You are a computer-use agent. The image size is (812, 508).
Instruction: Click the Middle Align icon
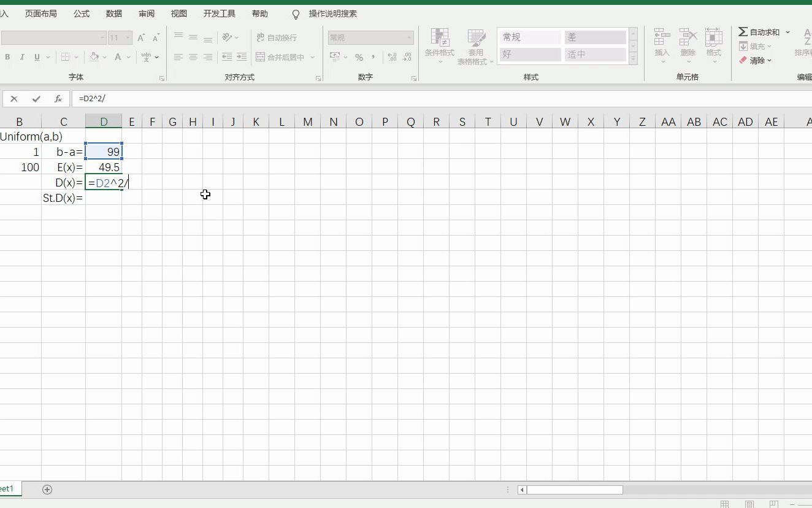tap(193, 37)
